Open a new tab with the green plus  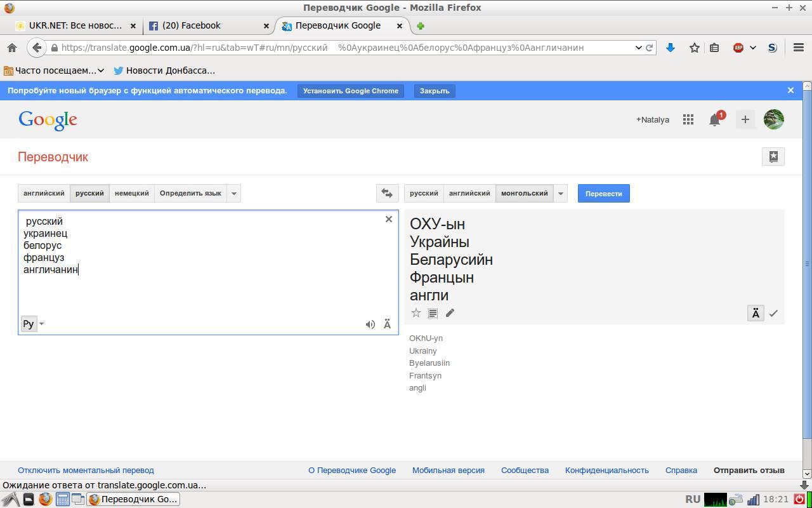(420, 26)
